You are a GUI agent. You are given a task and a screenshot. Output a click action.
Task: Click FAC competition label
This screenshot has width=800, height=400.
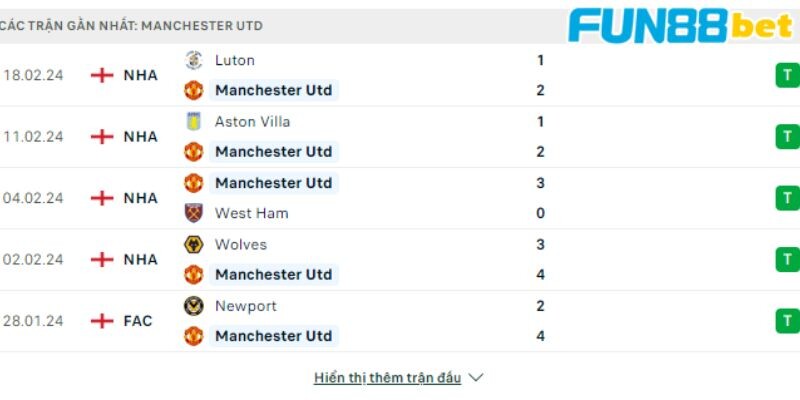coord(138,321)
